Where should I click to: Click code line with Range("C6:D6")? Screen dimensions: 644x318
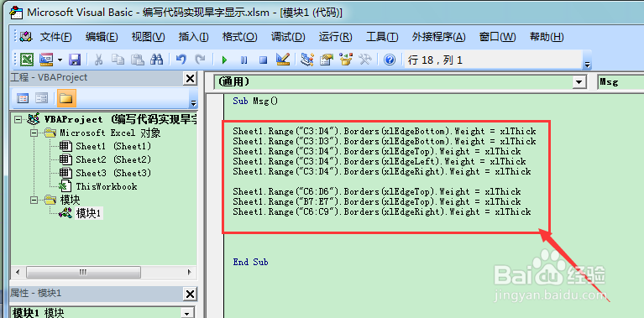coord(377,191)
